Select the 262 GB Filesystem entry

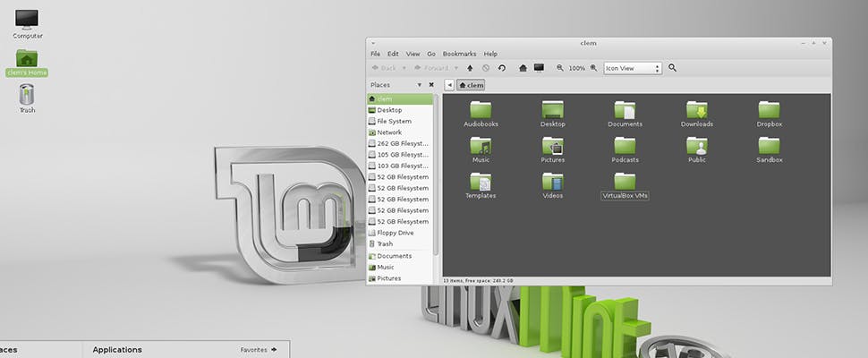click(400, 143)
